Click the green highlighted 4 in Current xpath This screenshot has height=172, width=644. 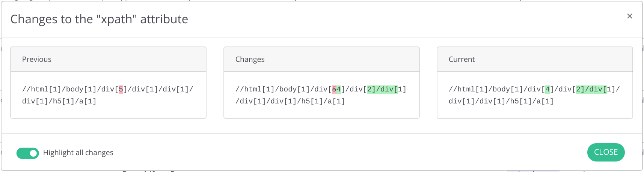[x=547, y=89]
